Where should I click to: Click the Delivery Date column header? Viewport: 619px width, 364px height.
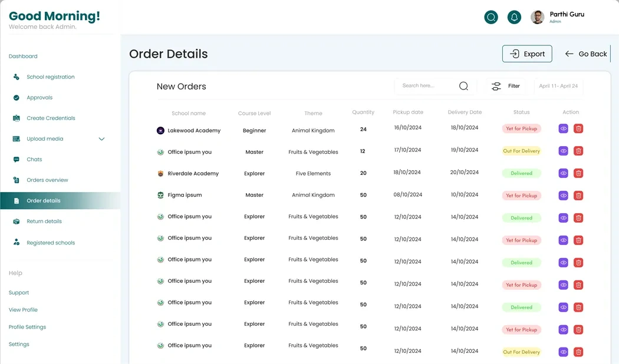[465, 112]
